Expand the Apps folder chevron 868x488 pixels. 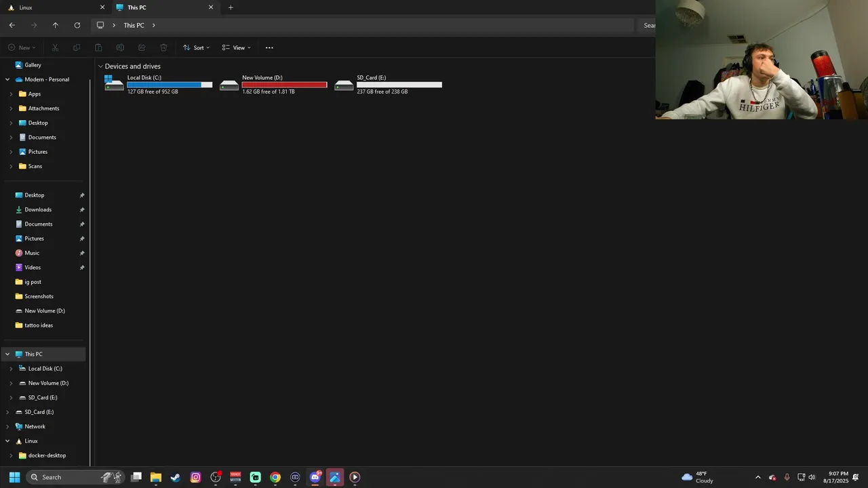(x=11, y=94)
